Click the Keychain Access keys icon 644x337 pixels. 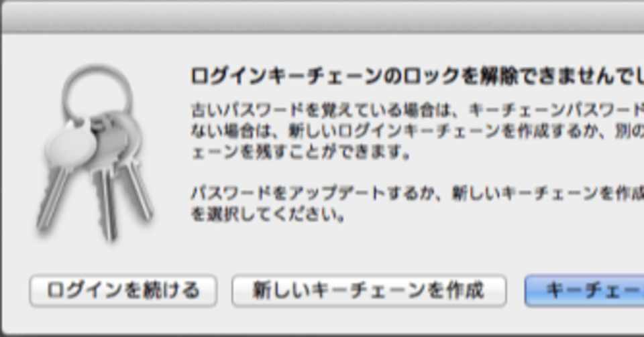click(x=95, y=153)
